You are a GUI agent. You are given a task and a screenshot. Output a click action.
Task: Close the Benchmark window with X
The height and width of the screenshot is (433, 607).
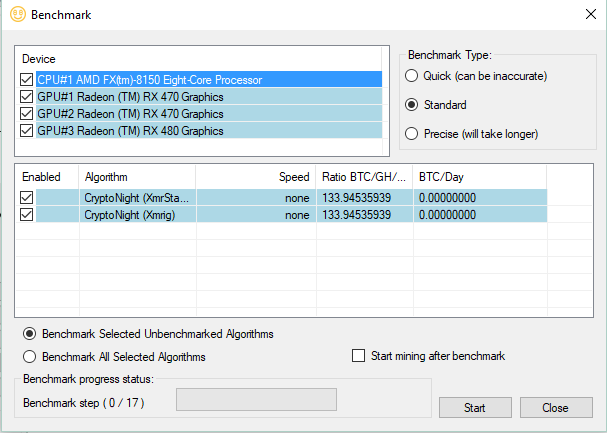pos(591,14)
